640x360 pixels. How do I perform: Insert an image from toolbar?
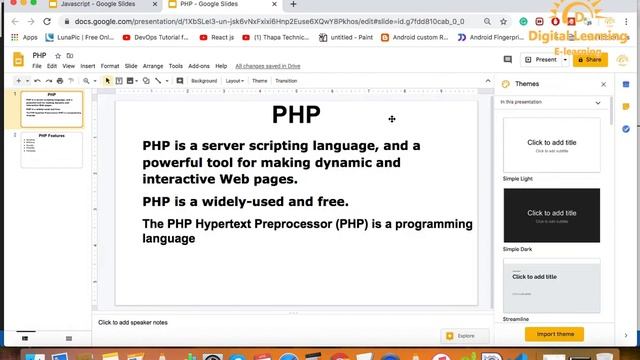130,81
